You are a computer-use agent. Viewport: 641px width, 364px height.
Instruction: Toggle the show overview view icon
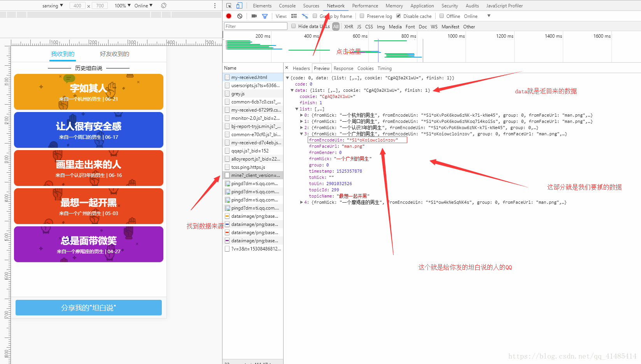tap(305, 16)
